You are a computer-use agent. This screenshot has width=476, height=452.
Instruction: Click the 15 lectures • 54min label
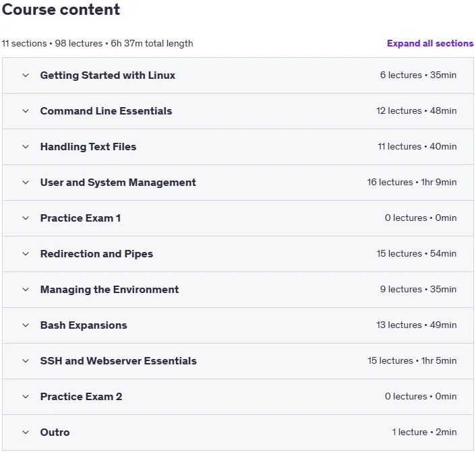pos(417,253)
